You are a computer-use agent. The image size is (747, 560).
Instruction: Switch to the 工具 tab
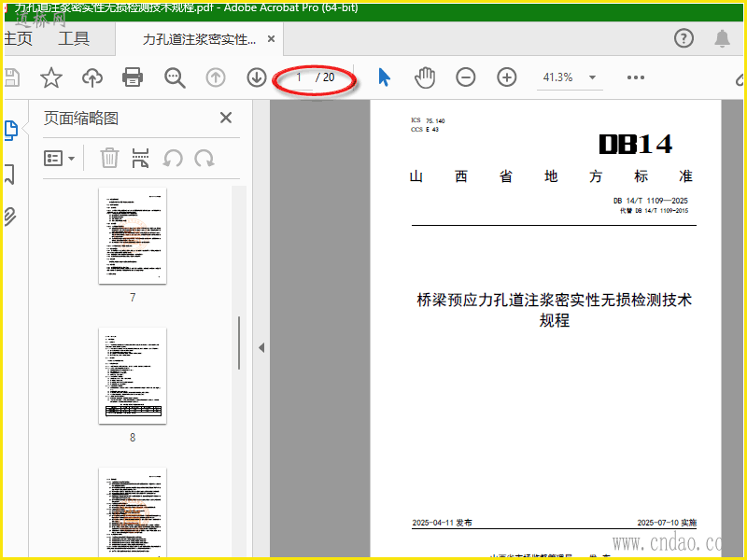(x=74, y=38)
